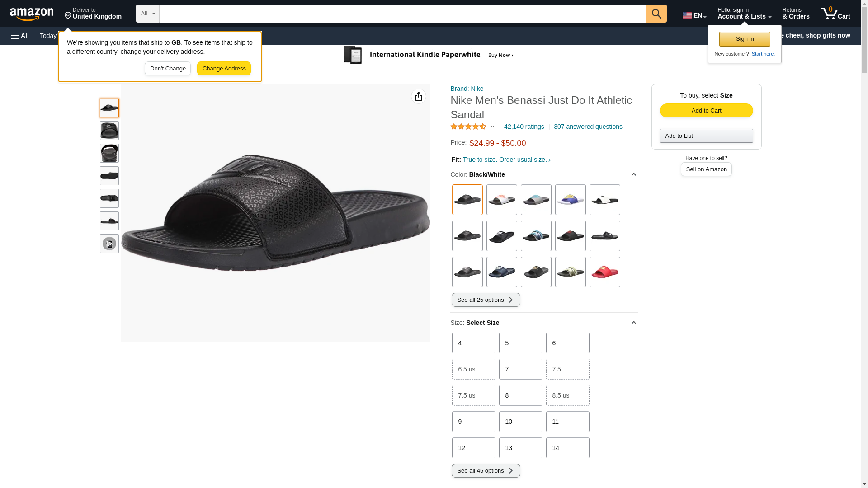Click into the Amazon search field

coord(402,14)
